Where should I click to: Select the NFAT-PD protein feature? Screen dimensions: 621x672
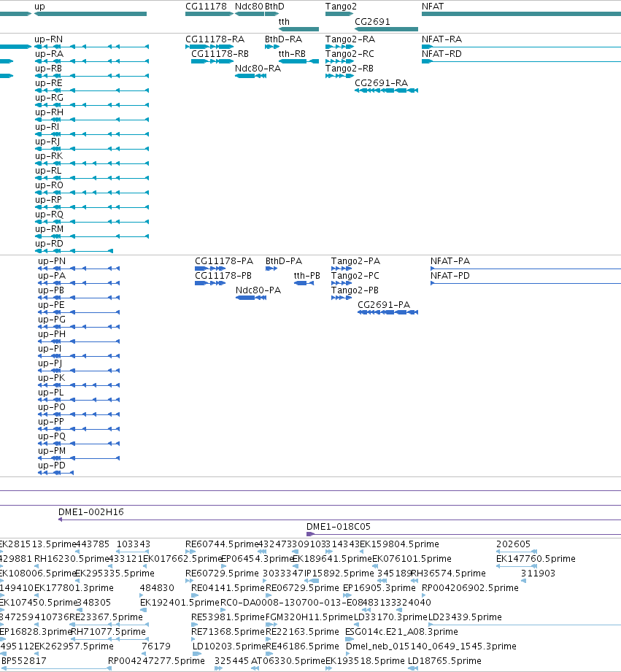click(526, 283)
